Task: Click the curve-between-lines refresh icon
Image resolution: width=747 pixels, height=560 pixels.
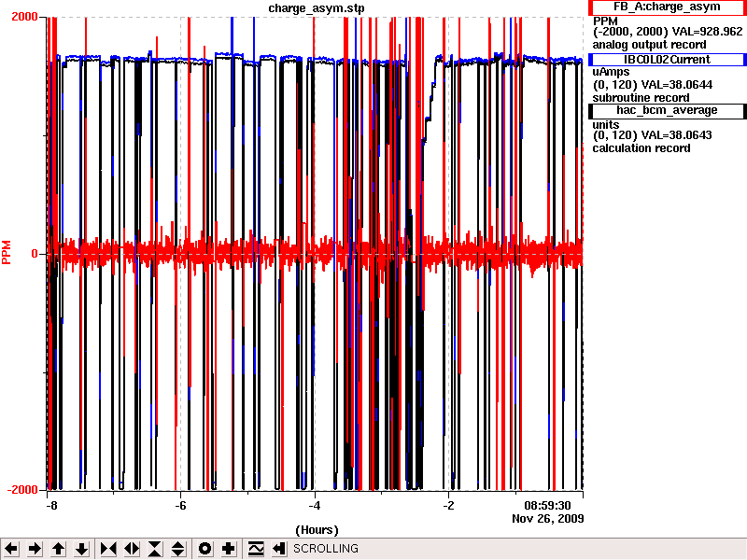Action: pyautogui.click(x=255, y=549)
